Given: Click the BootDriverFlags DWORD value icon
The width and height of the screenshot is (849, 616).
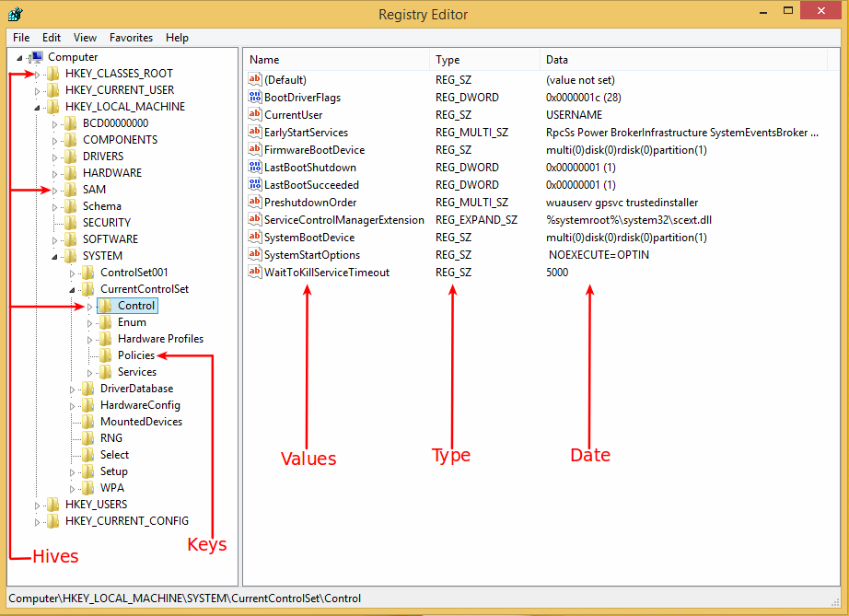Looking at the screenshot, I should pos(255,98).
